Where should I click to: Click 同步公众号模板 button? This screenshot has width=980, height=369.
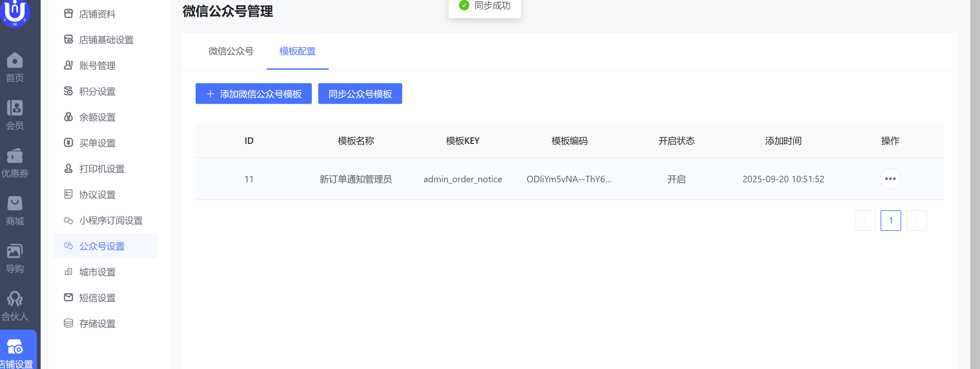click(360, 94)
